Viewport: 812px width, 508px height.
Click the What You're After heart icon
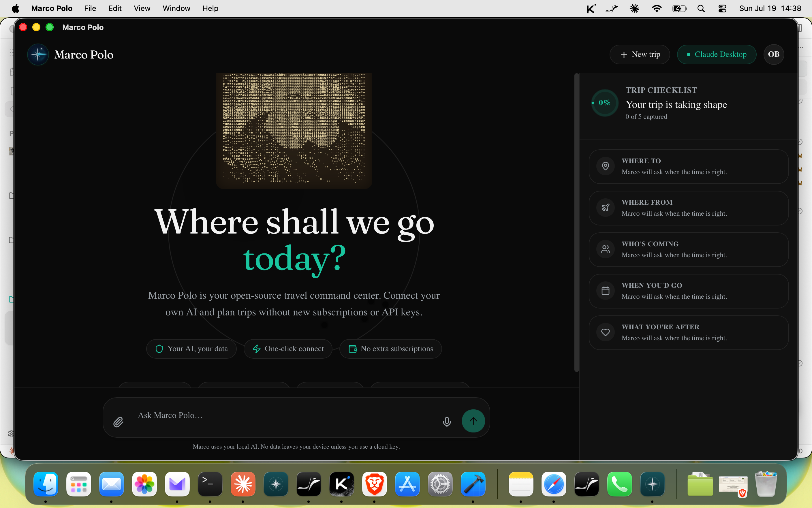click(x=605, y=332)
